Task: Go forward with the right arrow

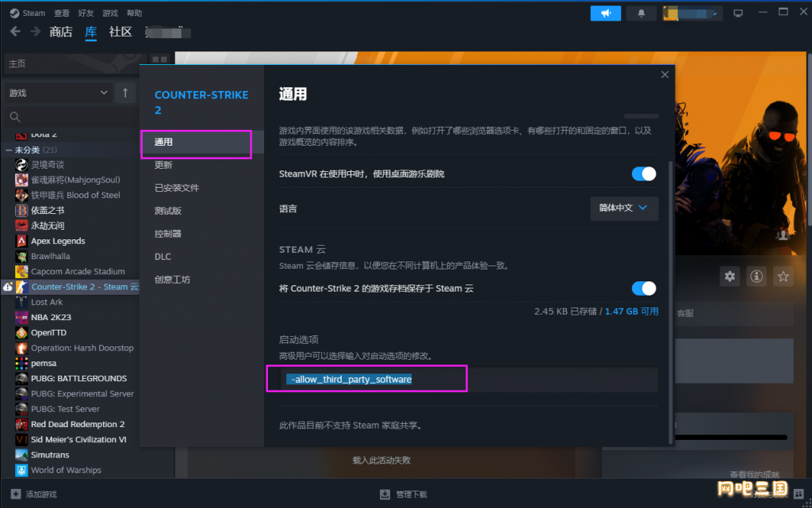Action: coord(35,32)
